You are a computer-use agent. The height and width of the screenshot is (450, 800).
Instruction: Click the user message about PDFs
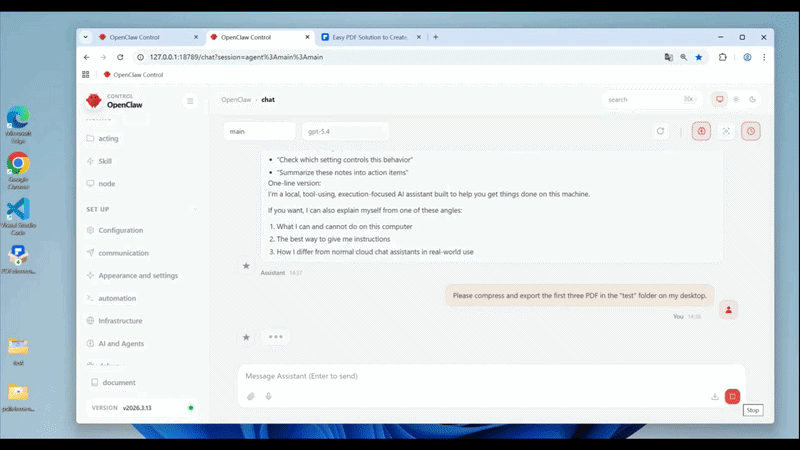pos(580,295)
